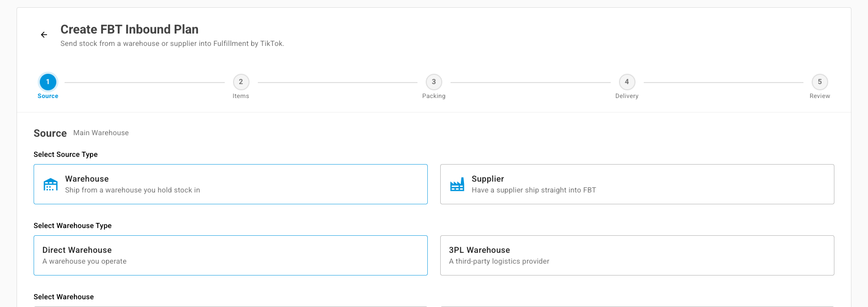Click the Main Warehouse label beside Source

point(101,133)
